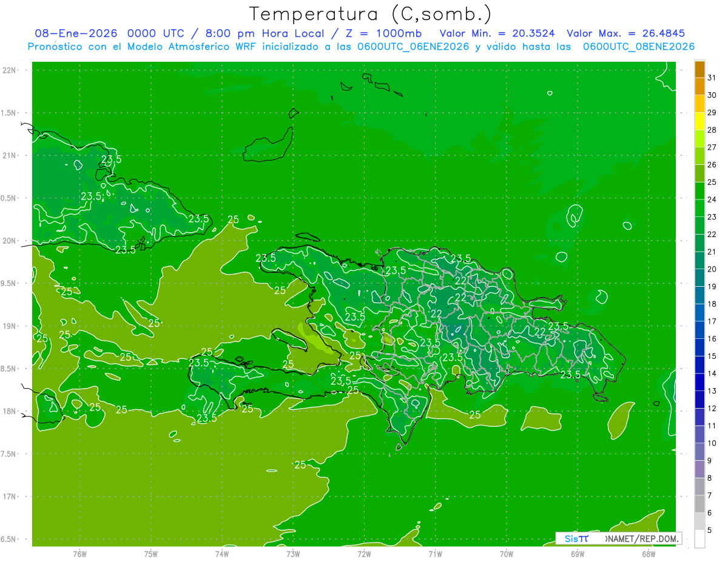Pick the yellow swatch between 28 and 29
This screenshot has width=728, height=562.
pos(699,121)
